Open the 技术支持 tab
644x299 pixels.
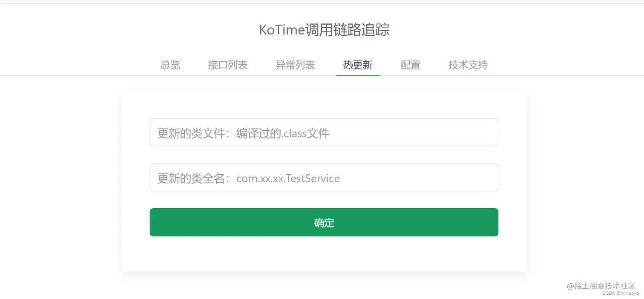468,65
